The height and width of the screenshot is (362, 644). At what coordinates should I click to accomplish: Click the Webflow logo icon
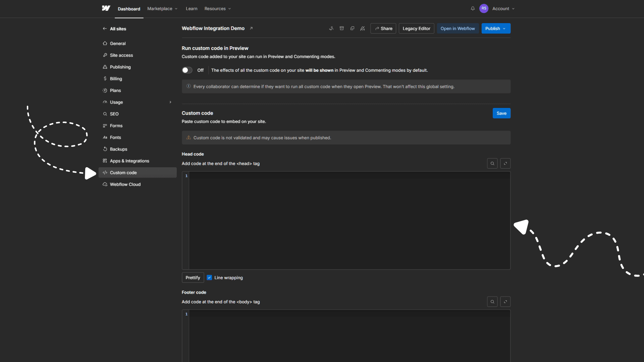(x=106, y=8)
